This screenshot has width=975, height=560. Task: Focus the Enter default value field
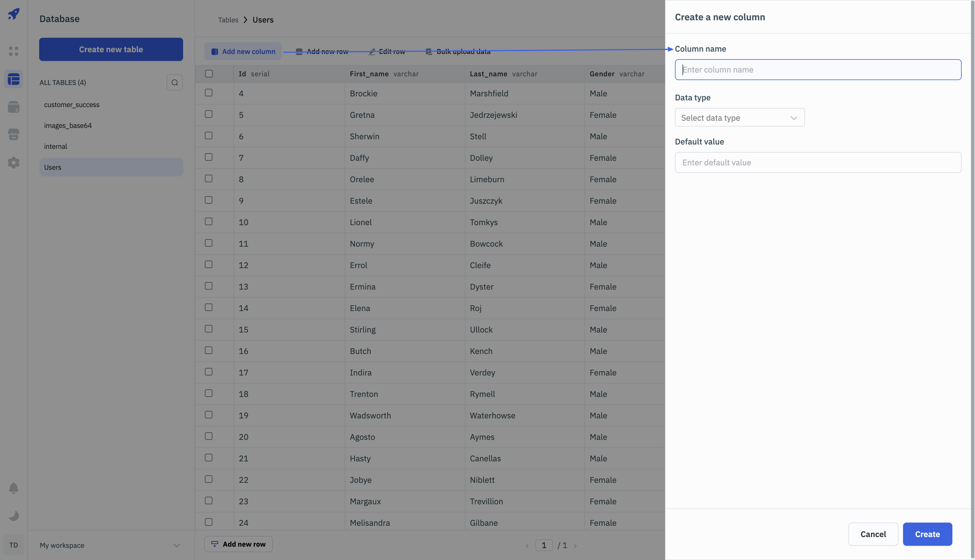(818, 162)
